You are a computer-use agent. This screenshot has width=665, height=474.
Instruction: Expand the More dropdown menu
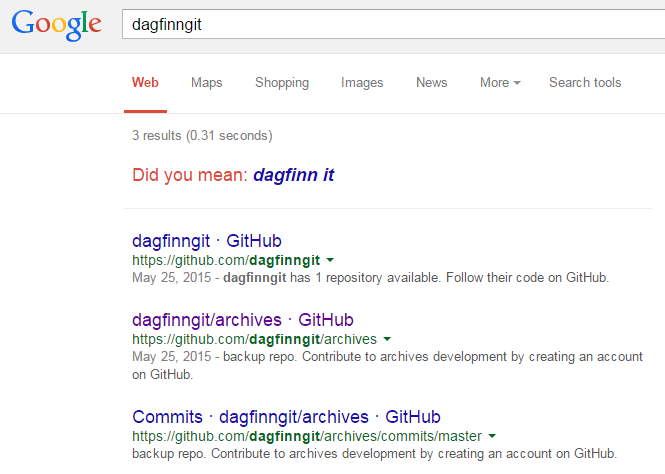[x=500, y=82]
